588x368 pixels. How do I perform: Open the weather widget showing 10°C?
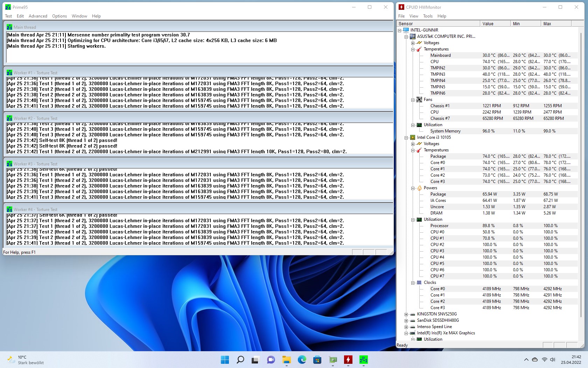click(x=26, y=360)
